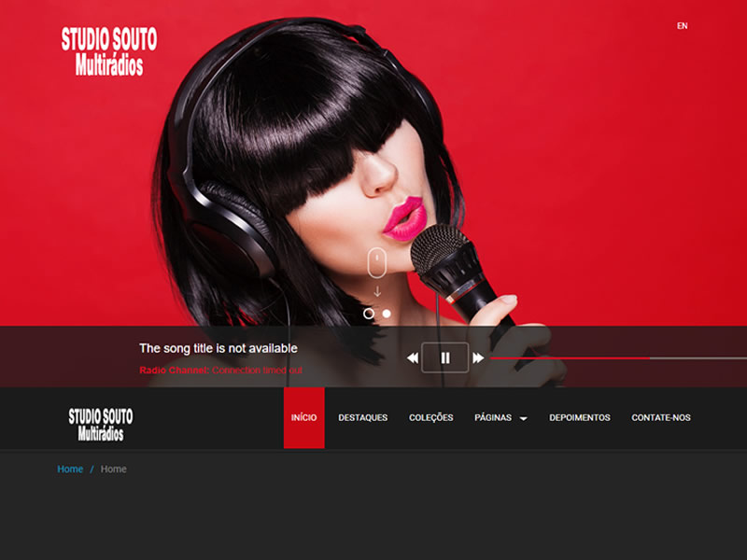Click the down arrow below the mouse icon
Screen dimensions: 747x560
[377, 291]
